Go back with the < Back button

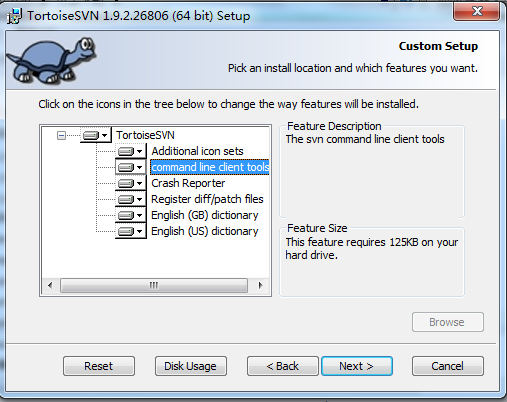(x=283, y=366)
